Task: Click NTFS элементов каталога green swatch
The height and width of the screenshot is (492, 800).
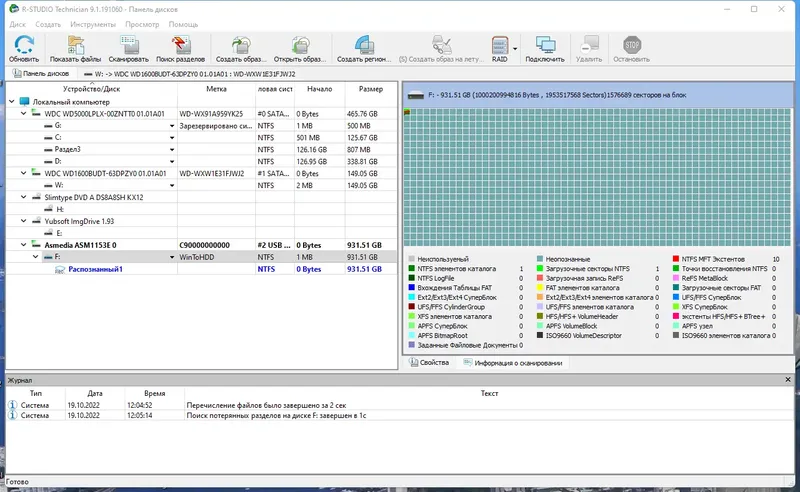Action: coord(411,268)
